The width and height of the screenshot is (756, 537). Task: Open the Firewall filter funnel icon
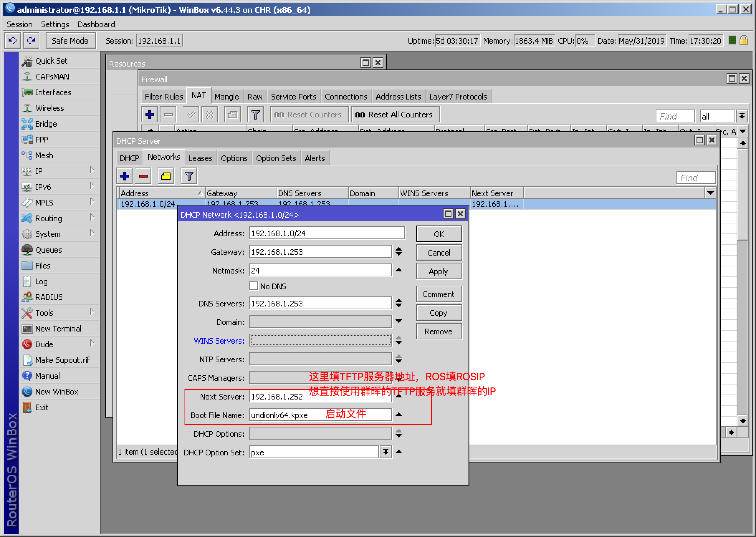point(255,115)
